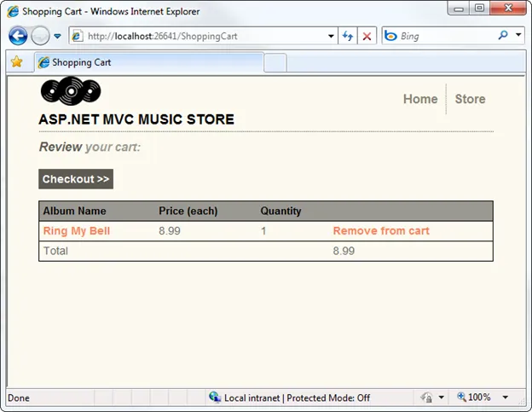This screenshot has height=412, width=532.
Task: Open a new blank tab
Action: click(275, 63)
